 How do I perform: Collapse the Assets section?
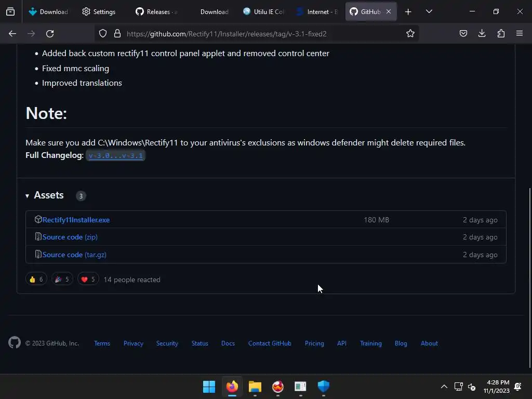click(45, 195)
